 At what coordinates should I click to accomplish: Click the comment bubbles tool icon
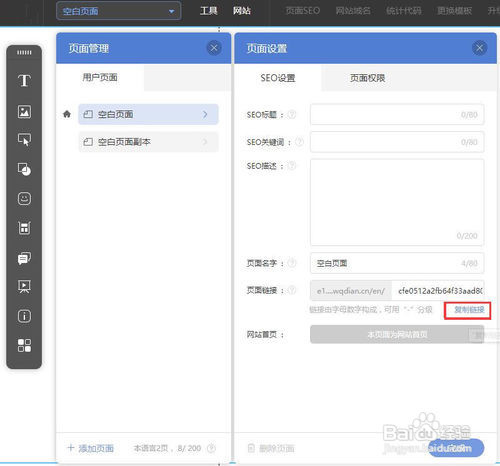[x=24, y=258]
